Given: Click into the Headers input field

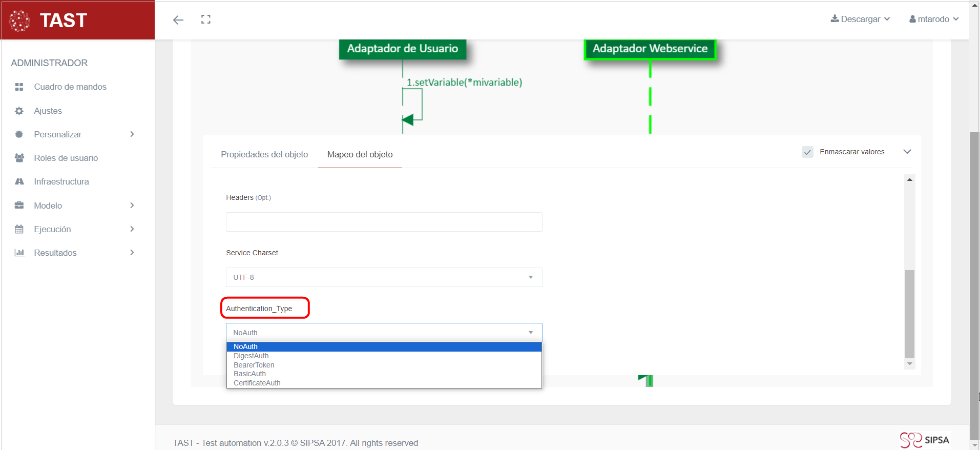Looking at the screenshot, I should click(384, 222).
